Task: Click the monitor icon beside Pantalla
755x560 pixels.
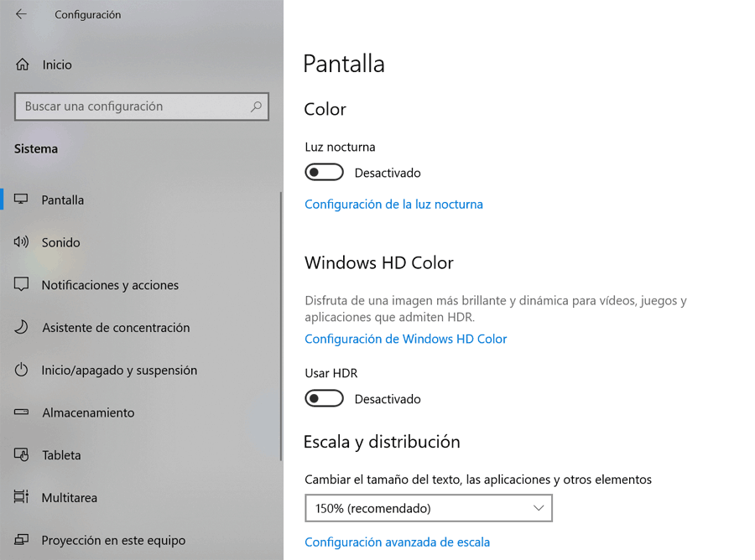Action: pos(21,200)
